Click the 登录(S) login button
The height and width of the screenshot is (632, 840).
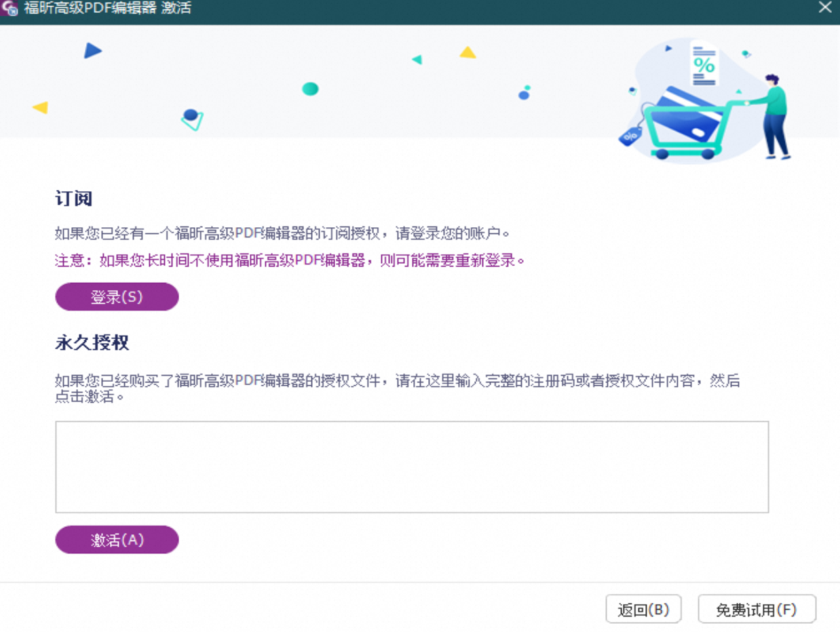117,297
